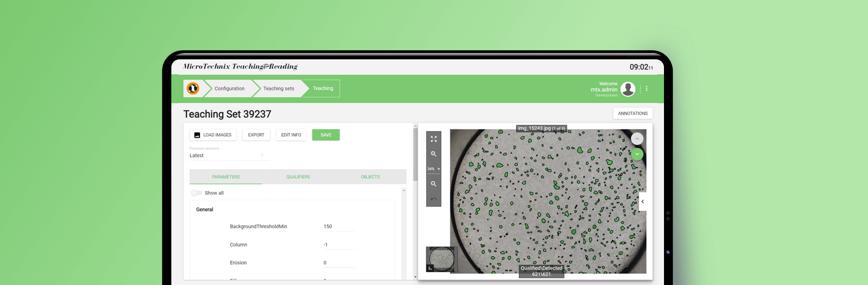Open the 34% zoom level dropdown
This screenshot has width=868, height=285.
434,169
